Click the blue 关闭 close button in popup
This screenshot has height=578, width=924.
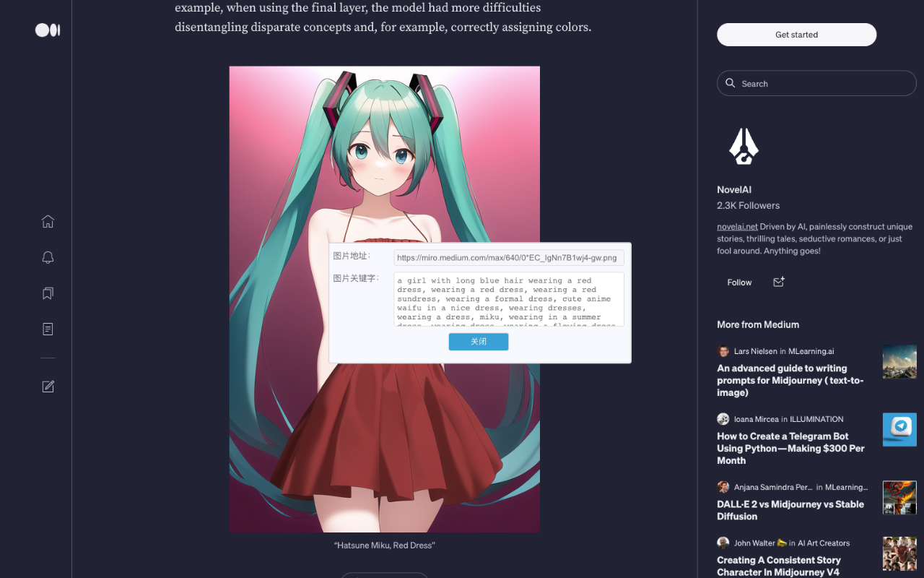(x=479, y=342)
